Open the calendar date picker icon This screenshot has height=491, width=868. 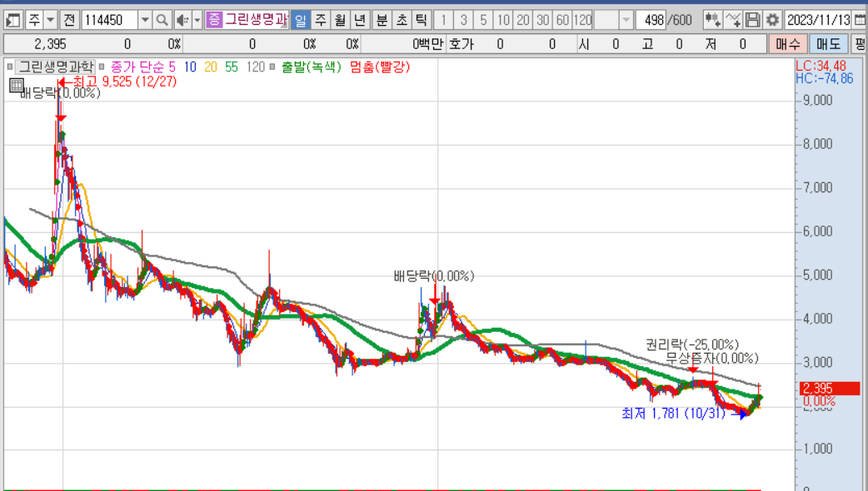861,21
